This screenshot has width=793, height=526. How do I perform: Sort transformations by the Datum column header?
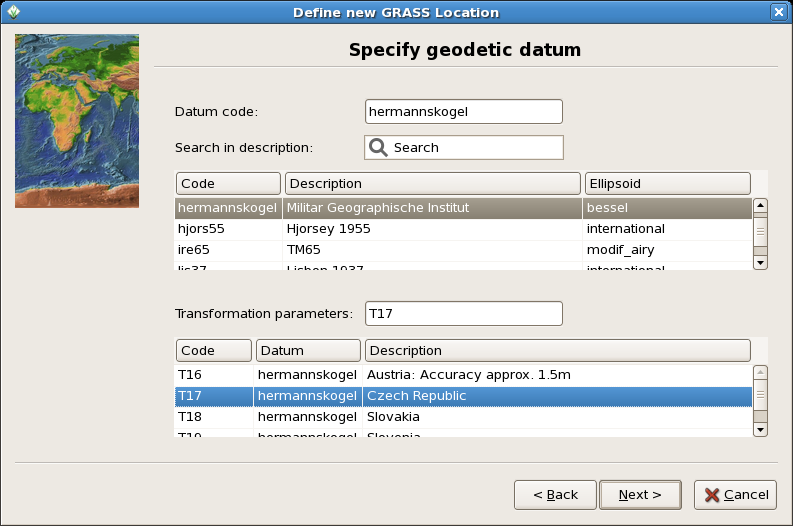coord(308,350)
